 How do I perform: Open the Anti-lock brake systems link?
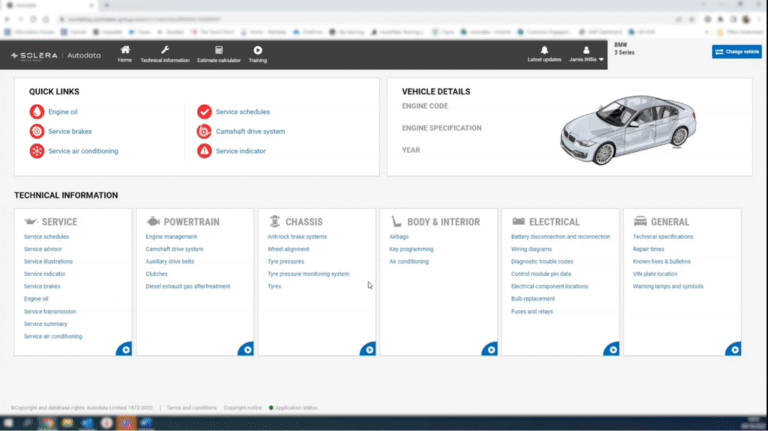tap(297, 237)
